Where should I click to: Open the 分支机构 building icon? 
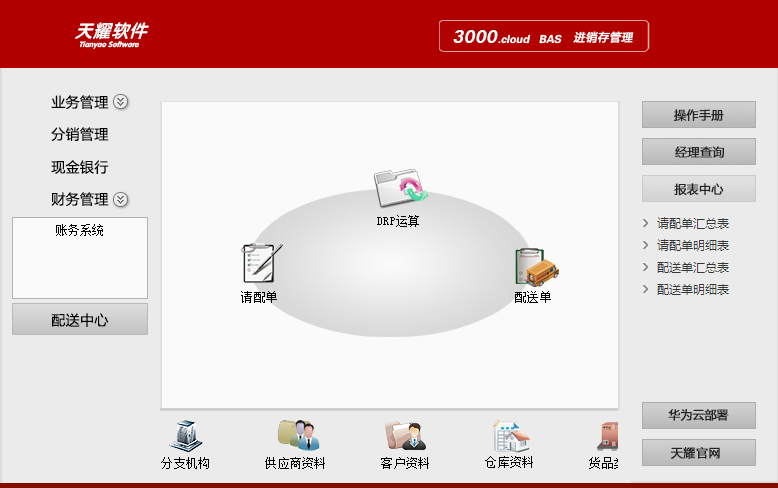coord(186,436)
